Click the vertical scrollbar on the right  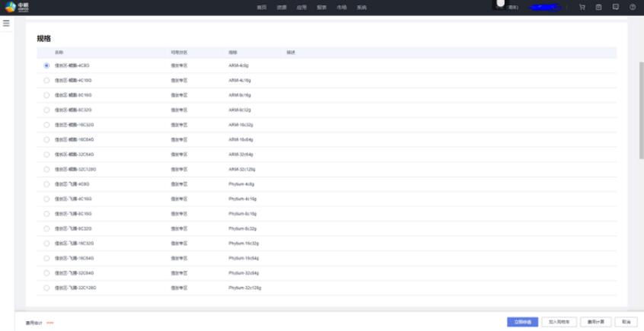tap(640, 107)
